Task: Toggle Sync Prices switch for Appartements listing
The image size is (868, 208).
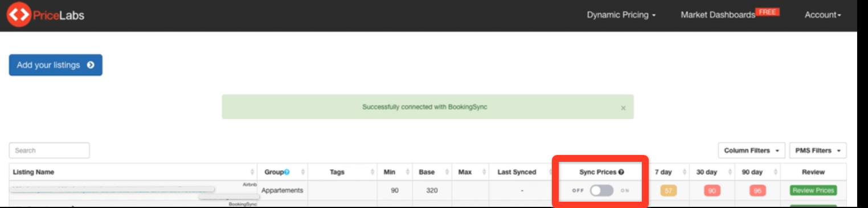Action: point(601,191)
